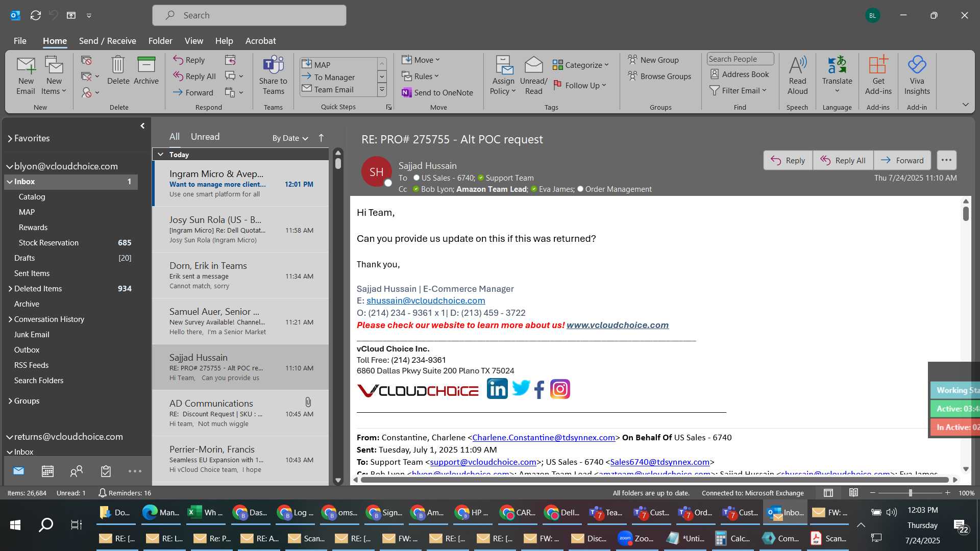
Task: Switch to Send / Receive tab
Action: coord(107,41)
